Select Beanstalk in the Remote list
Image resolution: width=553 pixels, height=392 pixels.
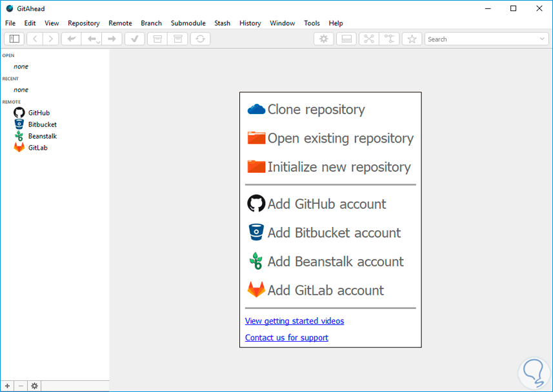click(42, 136)
